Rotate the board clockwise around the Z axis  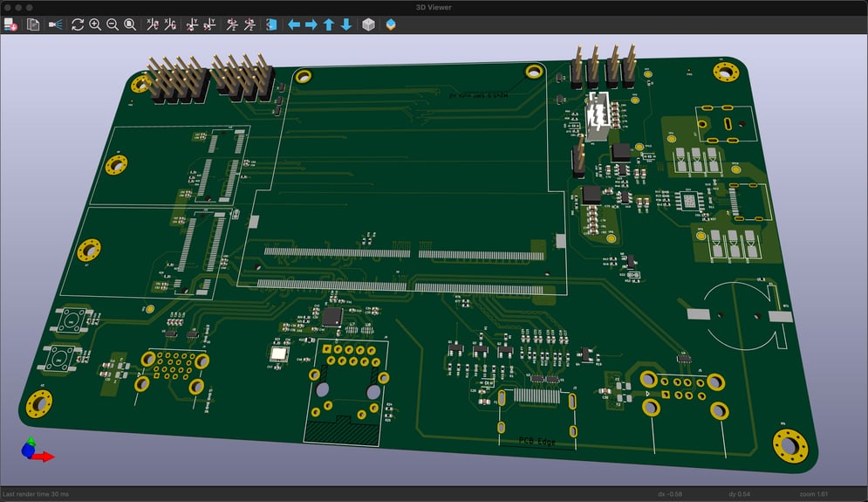[232, 24]
